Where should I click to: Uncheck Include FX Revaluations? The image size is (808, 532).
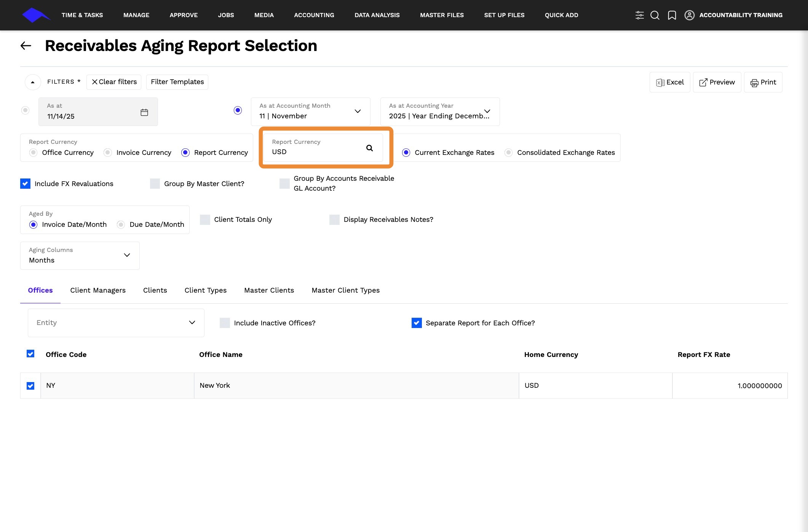point(25,184)
